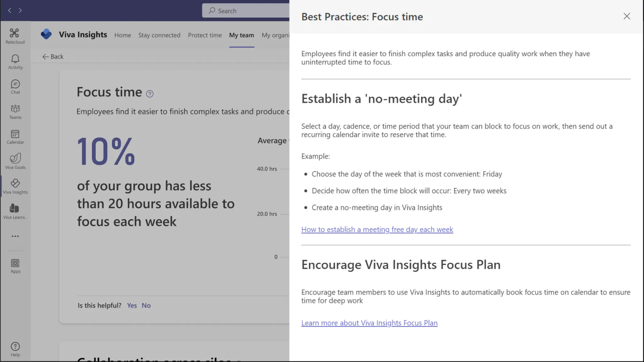Image resolution: width=644 pixels, height=362 pixels.
Task: Open the Stay connected tab
Action: 159,35
